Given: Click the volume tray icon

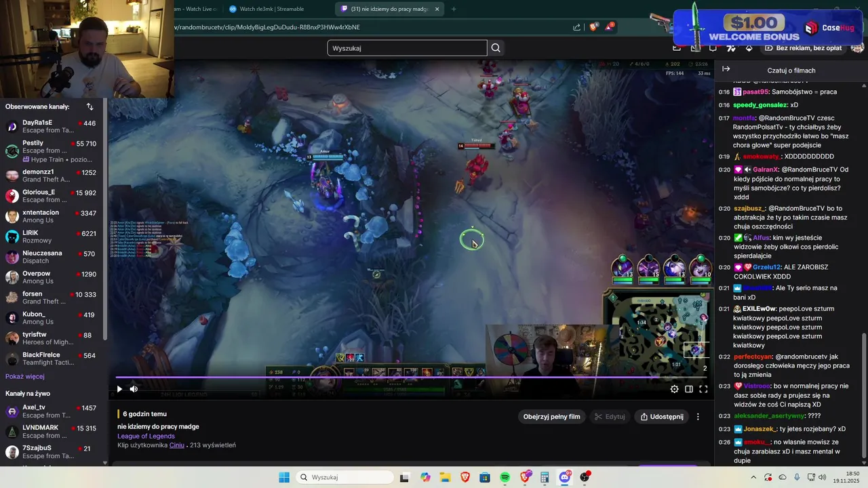Looking at the screenshot, I should point(823,477).
